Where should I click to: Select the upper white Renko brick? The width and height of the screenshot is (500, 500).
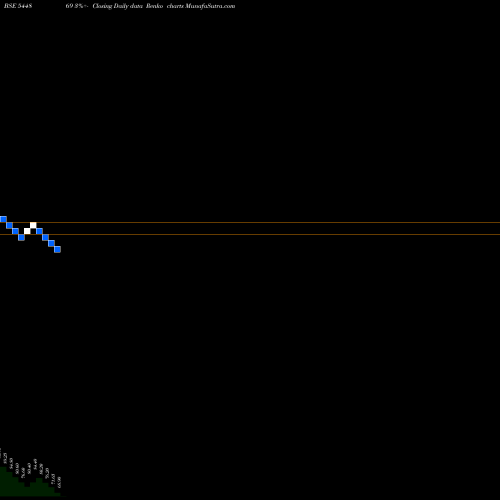pos(33,225)
